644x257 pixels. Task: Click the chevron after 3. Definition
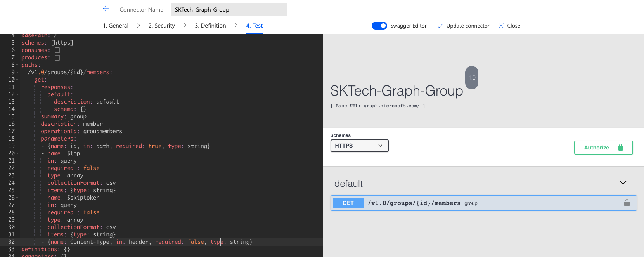click(236, 26)
